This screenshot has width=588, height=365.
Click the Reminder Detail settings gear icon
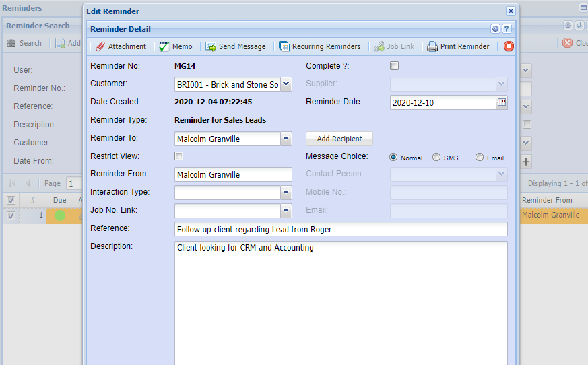[x=495, y=29]
